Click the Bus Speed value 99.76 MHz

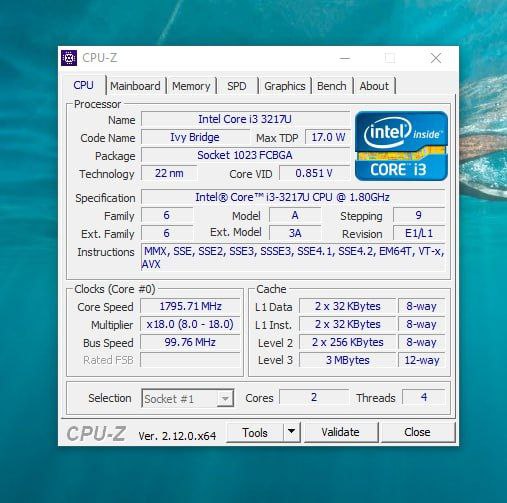click(190, 342)
